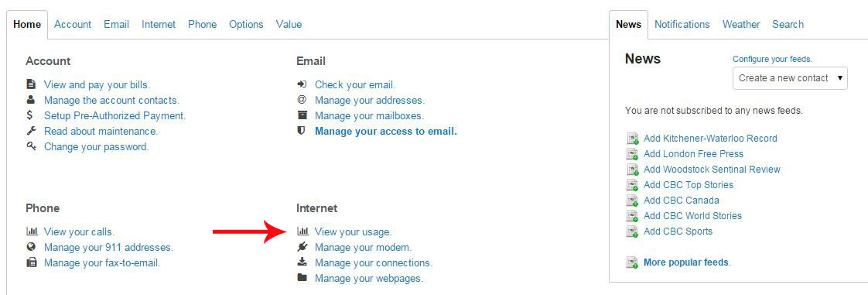Click the wrench icon beside Read about maintenance
The image size is (868, 295).
31,132
